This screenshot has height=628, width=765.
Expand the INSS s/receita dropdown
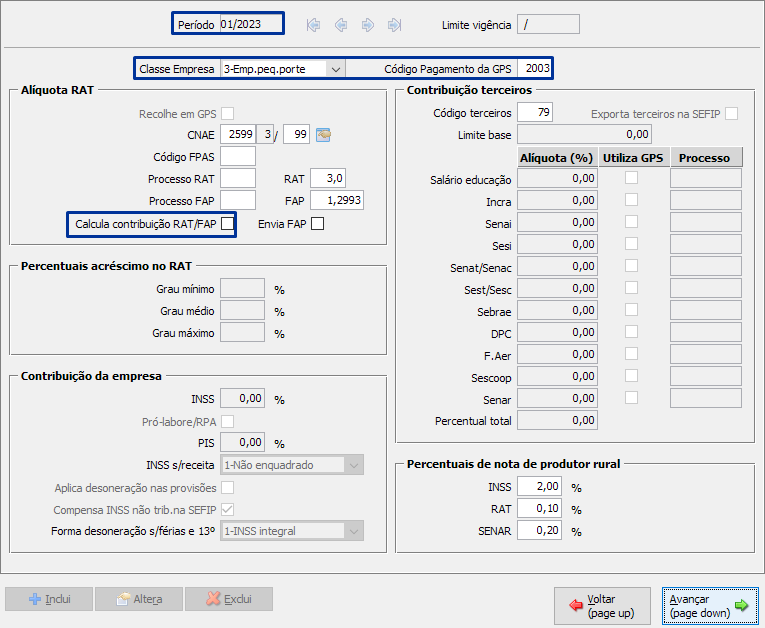click(x=353, y=465)
